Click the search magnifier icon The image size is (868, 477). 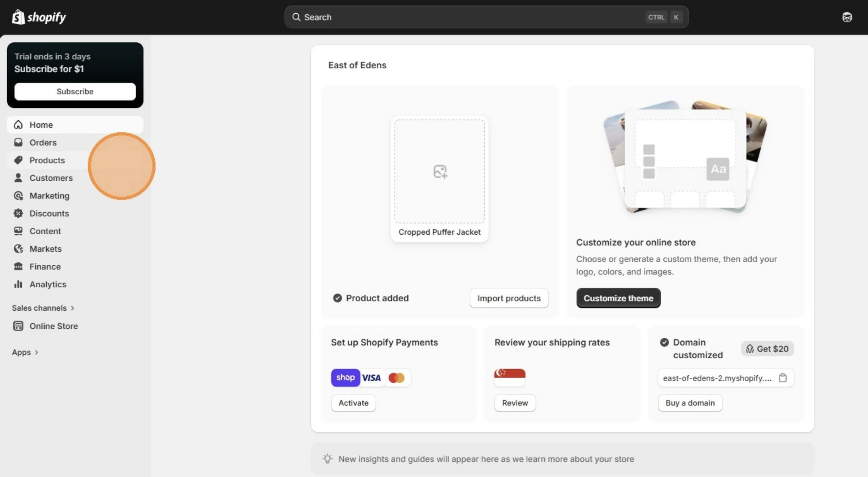tap(296, 17)
